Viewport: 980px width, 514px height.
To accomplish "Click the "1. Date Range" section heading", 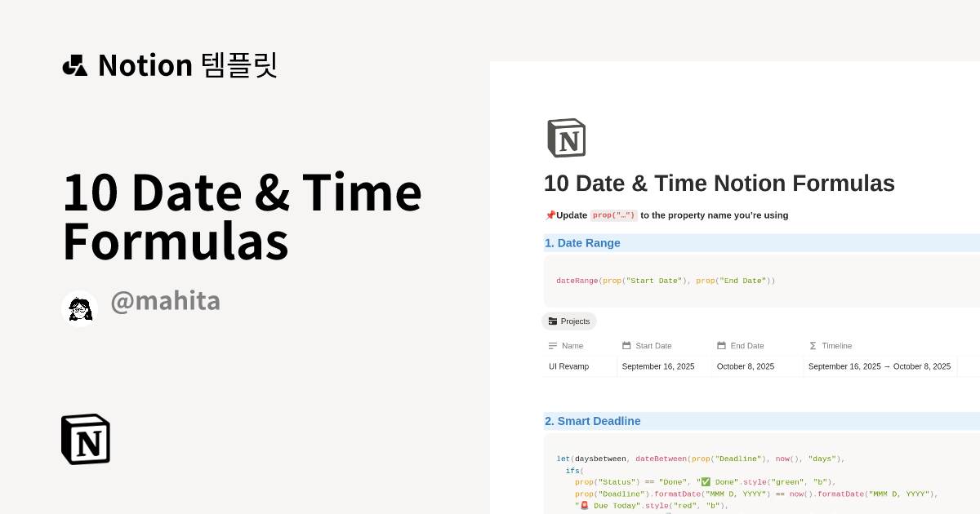I will click(582, 242).
